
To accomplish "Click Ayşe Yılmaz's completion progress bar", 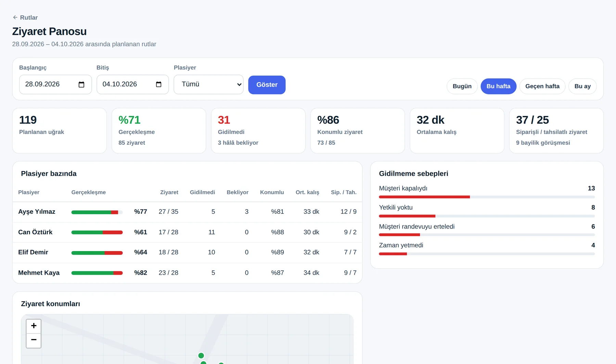I will [x=97, y=212].
